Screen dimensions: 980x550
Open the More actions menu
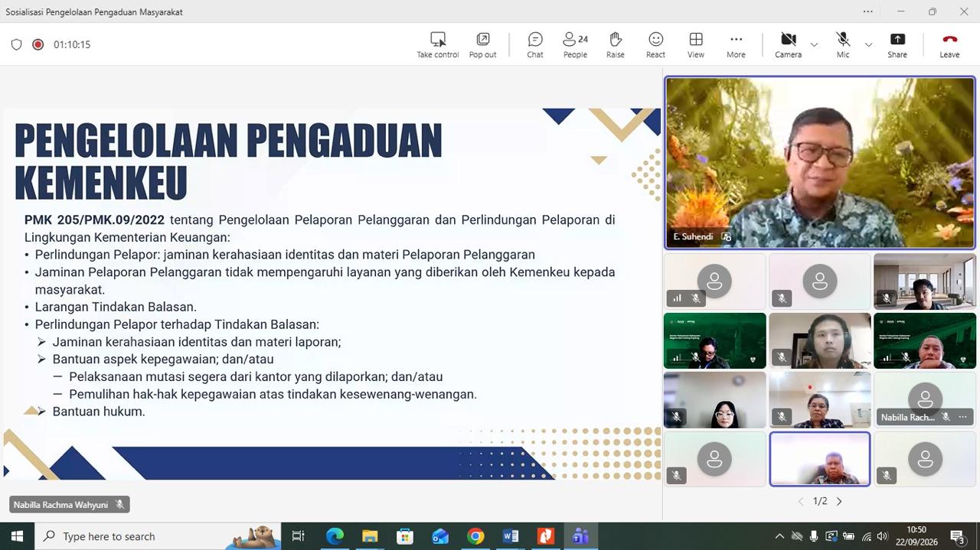tap(736, 44)
